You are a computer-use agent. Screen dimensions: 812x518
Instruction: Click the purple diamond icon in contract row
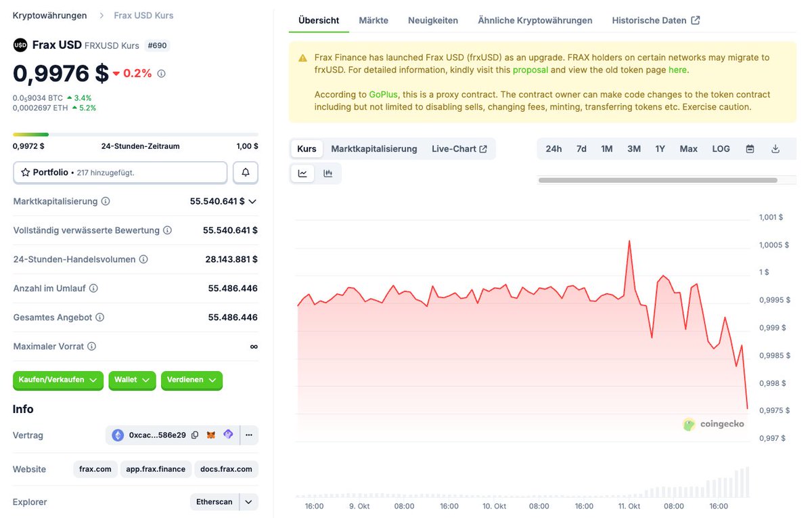228,435
